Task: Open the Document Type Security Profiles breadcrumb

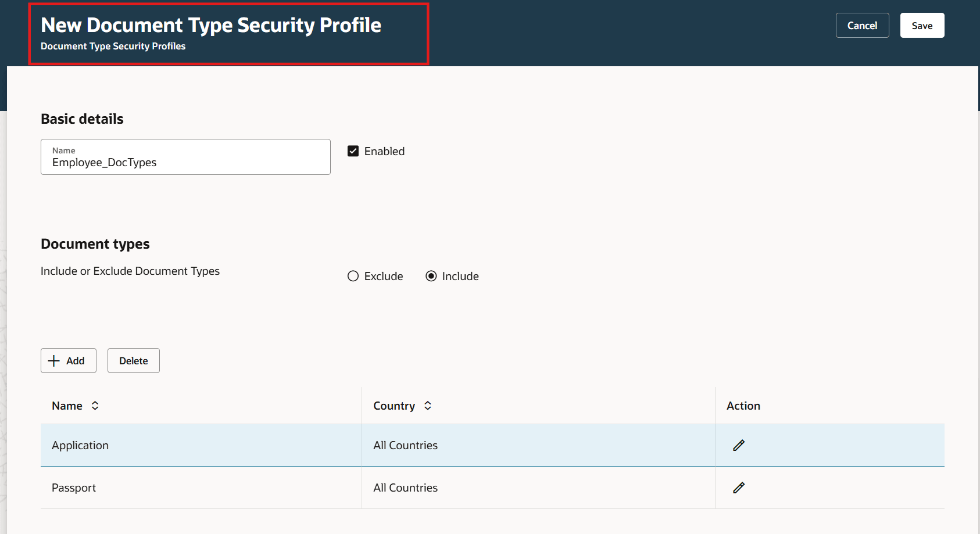Action: pyautogui.click(x=112, y=46)
